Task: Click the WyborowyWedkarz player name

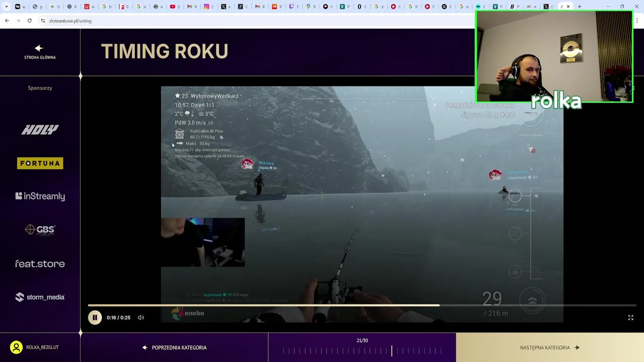Action: 215,96
